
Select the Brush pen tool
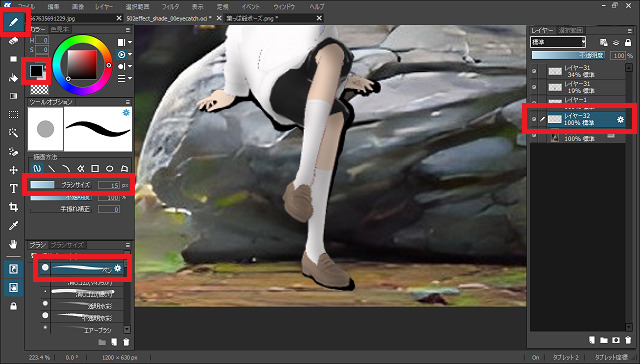[x=13, y=22]
